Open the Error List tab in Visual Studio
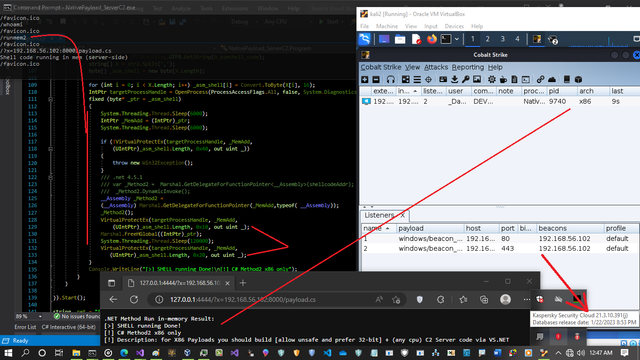640x360 pixels. click(25, 327)
